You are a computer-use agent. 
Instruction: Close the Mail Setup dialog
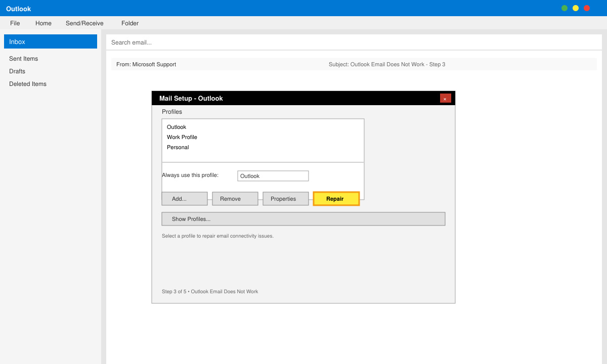(445, 99)
